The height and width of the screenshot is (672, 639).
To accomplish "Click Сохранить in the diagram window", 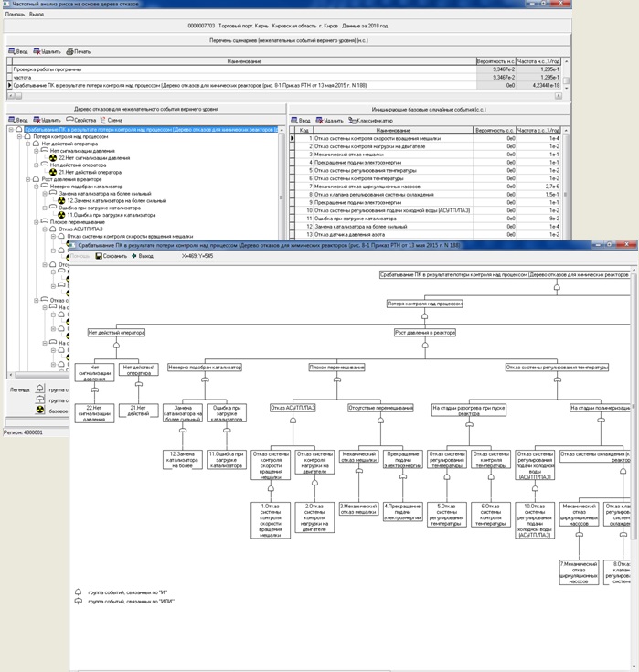I will click(112, 256).
